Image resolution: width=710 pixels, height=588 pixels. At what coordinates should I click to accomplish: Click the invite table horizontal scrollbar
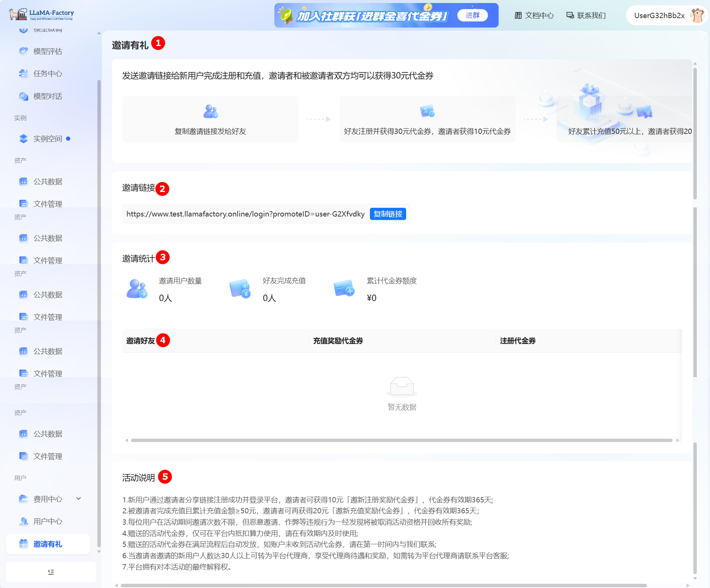coord(401,440)
